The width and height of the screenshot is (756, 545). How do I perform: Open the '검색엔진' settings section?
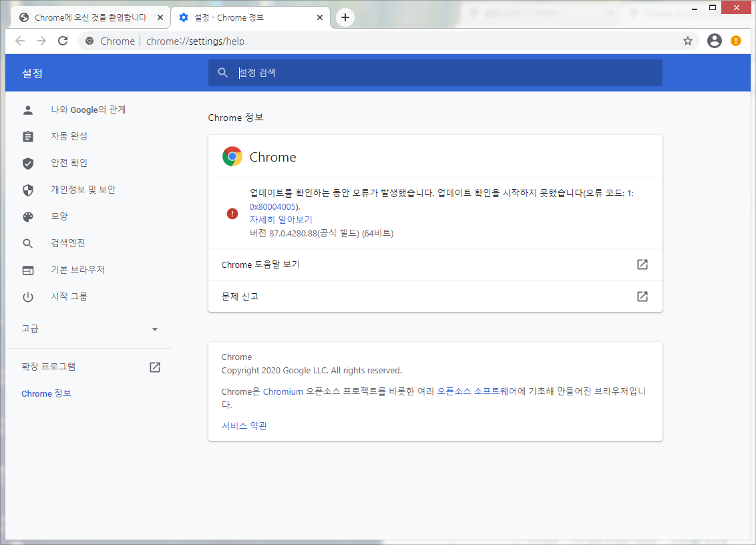point(68,243)
